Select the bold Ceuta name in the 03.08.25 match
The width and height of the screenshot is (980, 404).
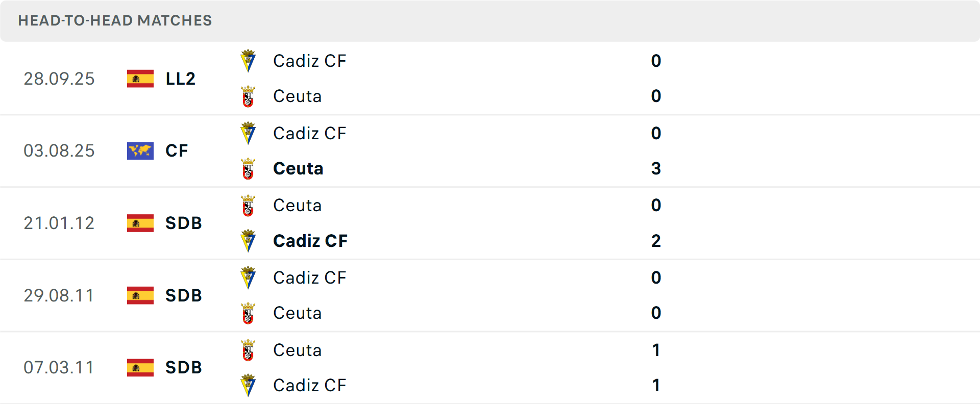click(x=298, y=168)
